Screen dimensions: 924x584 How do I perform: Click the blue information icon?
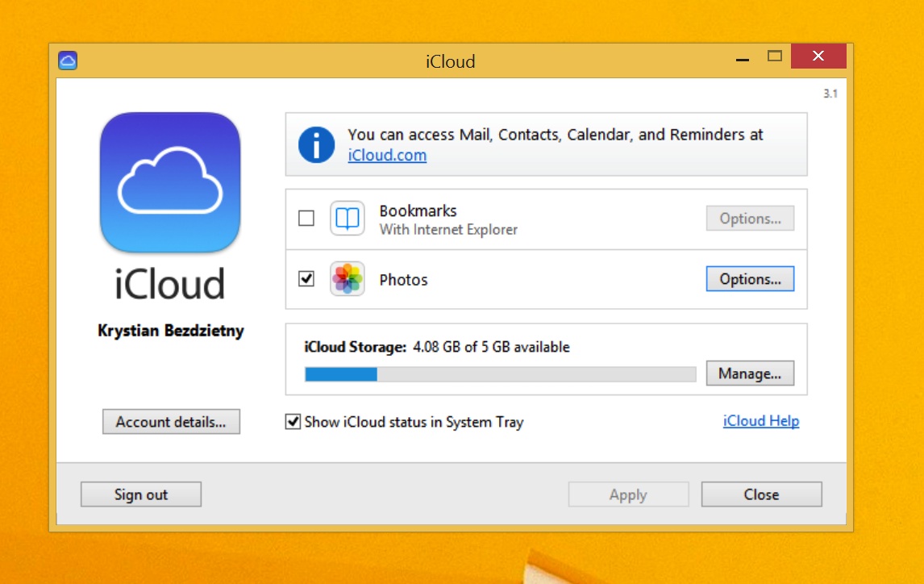pos(316,145)
